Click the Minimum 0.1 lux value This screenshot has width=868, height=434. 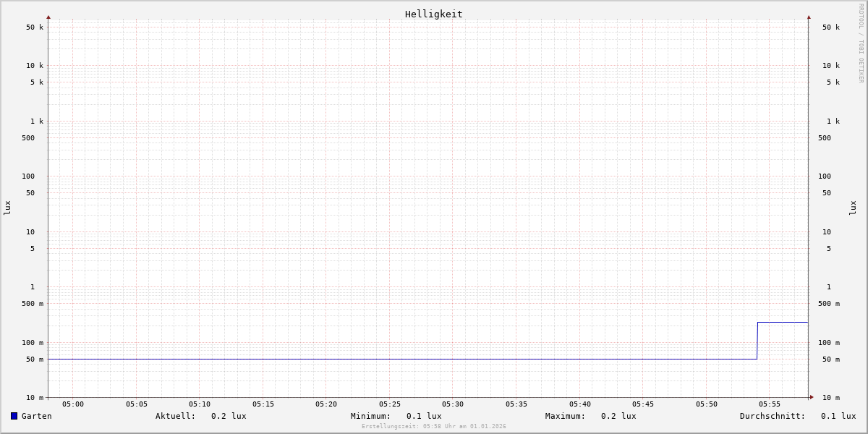pyautogui.click(x=424, y=416)
